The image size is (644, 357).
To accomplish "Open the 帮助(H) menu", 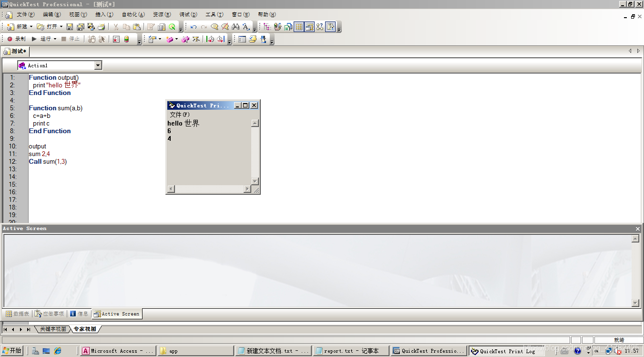I will [x=267, y=15].
